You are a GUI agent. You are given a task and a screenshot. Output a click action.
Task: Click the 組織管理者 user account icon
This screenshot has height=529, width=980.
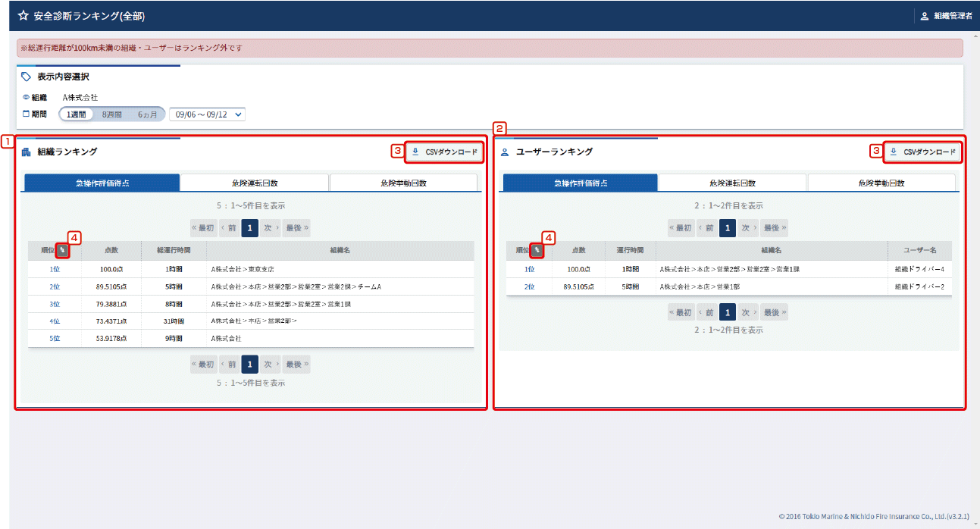click(x=924, y=16)
